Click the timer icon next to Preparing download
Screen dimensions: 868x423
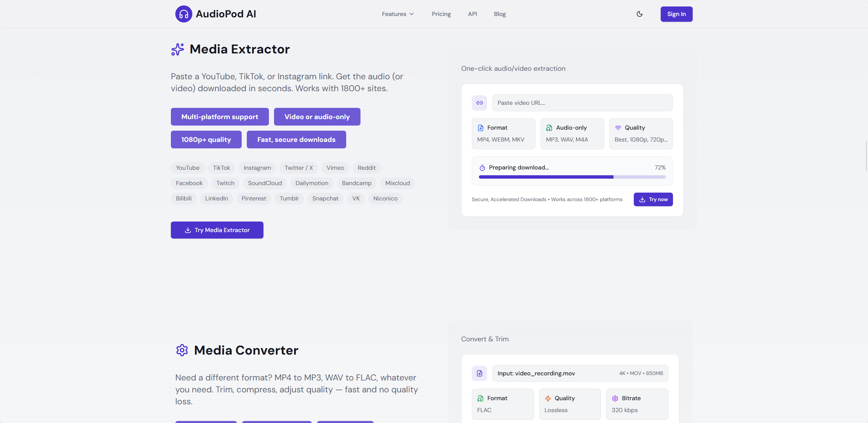[482, 168]
